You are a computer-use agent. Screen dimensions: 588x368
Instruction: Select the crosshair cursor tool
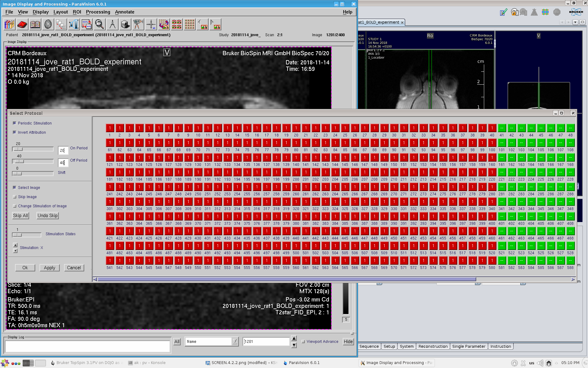(151, 24)
